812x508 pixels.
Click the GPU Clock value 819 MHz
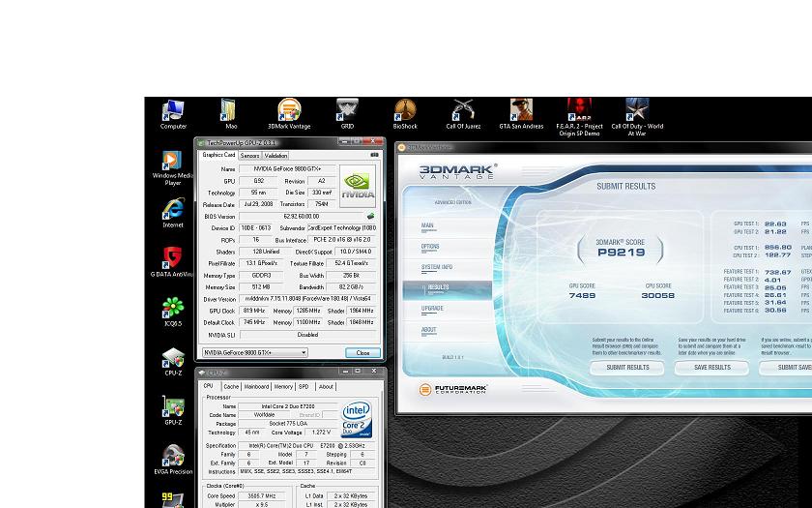[254, 311]
